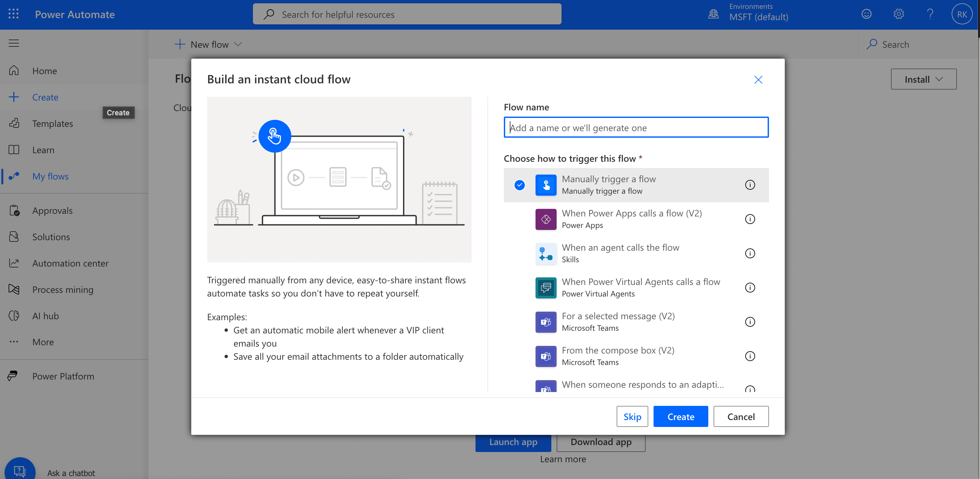Click the Launch app button
This screenshot has width=980, height=479.
click(x=513, y=442)
